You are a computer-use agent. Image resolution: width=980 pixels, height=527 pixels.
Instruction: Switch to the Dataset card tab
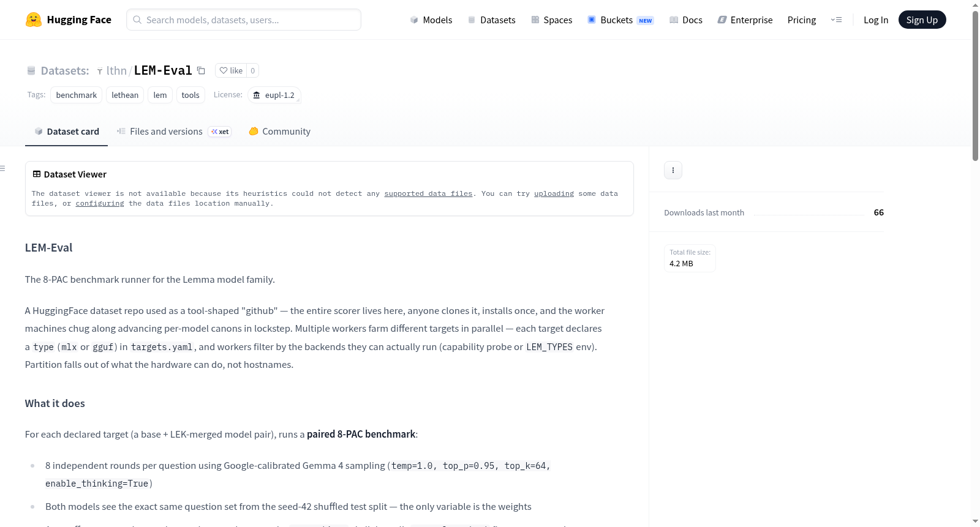[x=66, y=132]
